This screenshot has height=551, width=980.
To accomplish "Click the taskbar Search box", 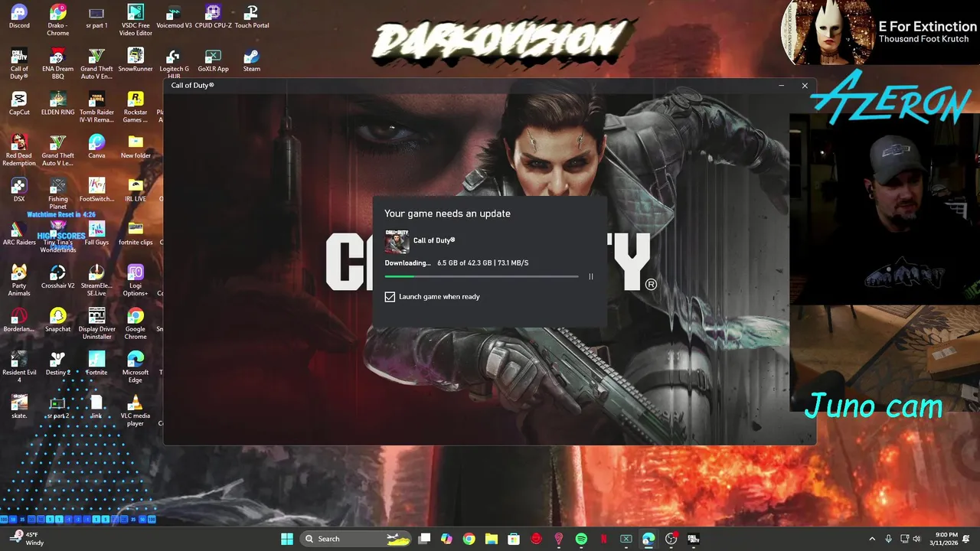I will tap(355, 539).
